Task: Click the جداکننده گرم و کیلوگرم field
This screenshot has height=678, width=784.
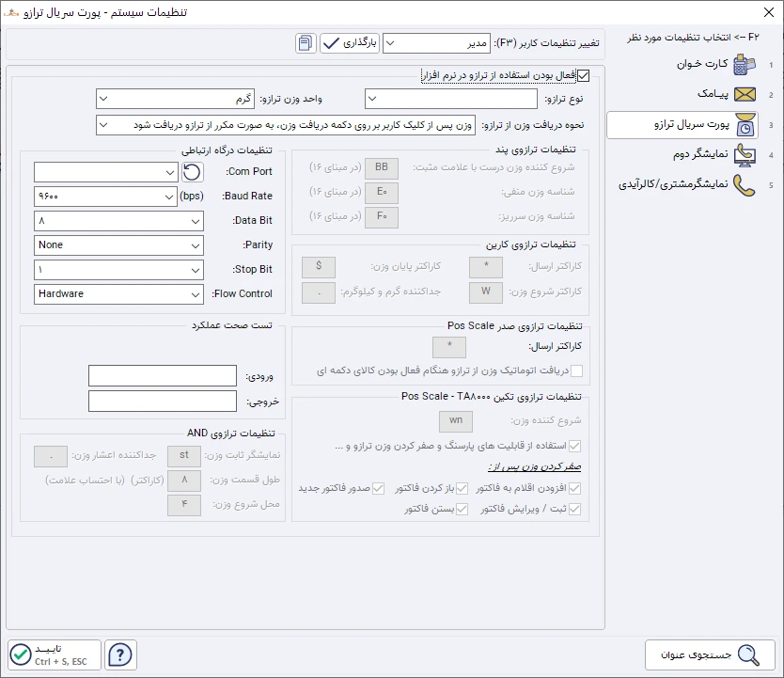Action: click(319, 292)
